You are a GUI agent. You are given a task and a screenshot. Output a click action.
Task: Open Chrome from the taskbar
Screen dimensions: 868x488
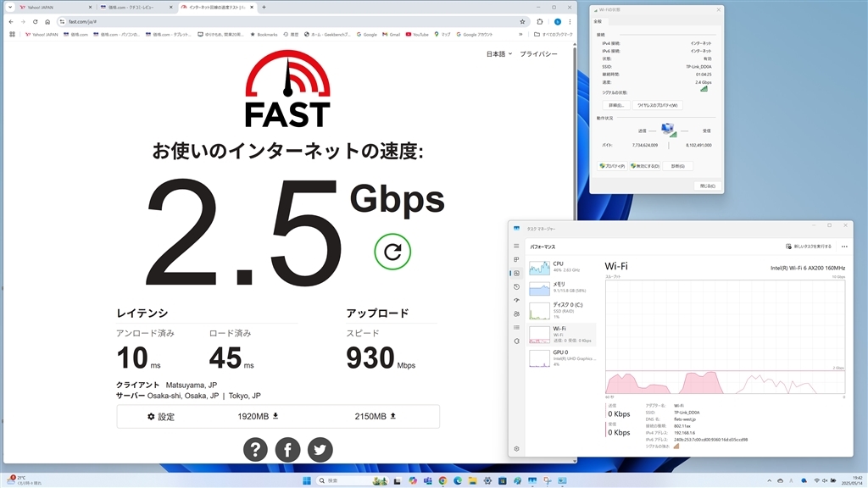442,481
